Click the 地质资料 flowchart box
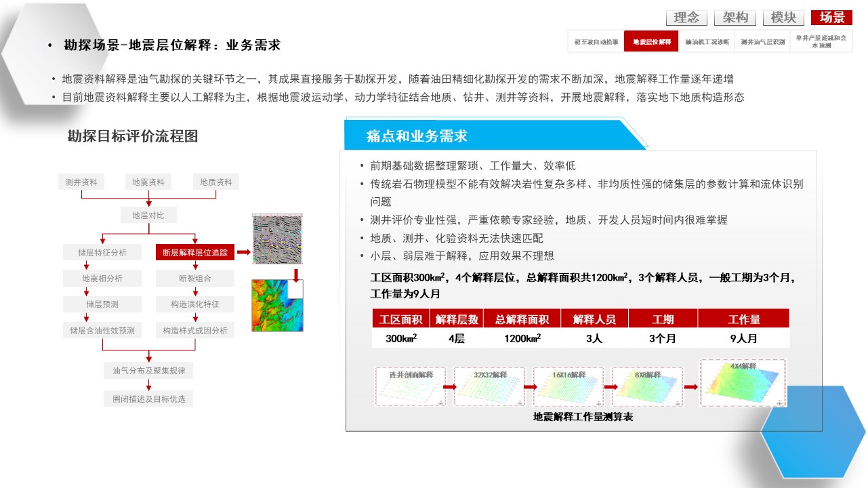Viewport: 868px width, 488px height. (216, 182)
